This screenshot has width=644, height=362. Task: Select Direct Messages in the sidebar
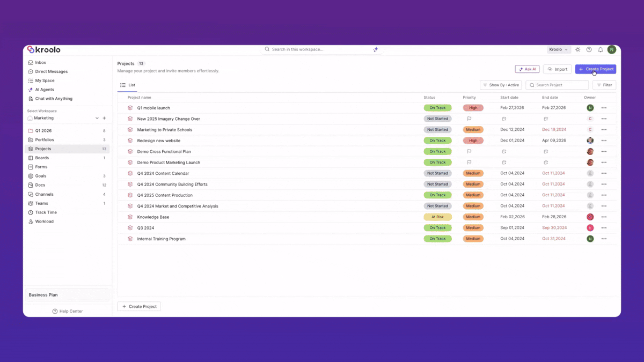pos(50,71)
